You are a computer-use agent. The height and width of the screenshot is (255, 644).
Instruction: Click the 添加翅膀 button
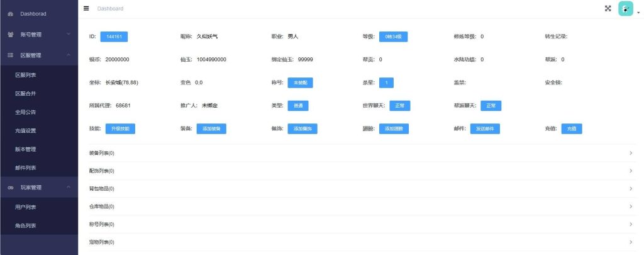point(394,128)
